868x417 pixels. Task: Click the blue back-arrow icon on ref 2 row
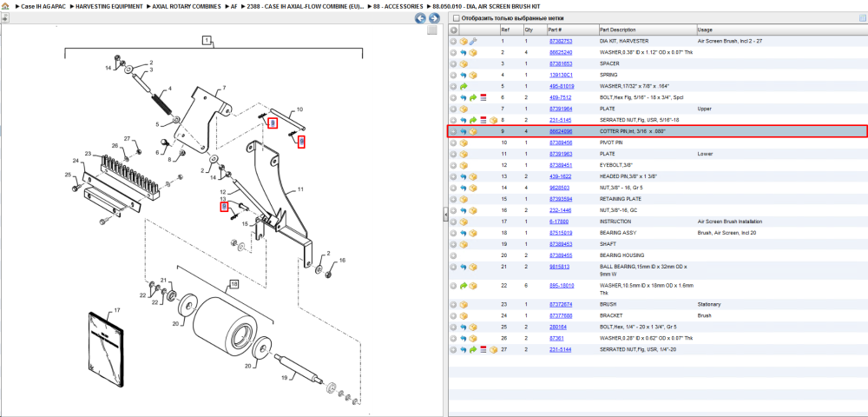[x=464, y=53]
